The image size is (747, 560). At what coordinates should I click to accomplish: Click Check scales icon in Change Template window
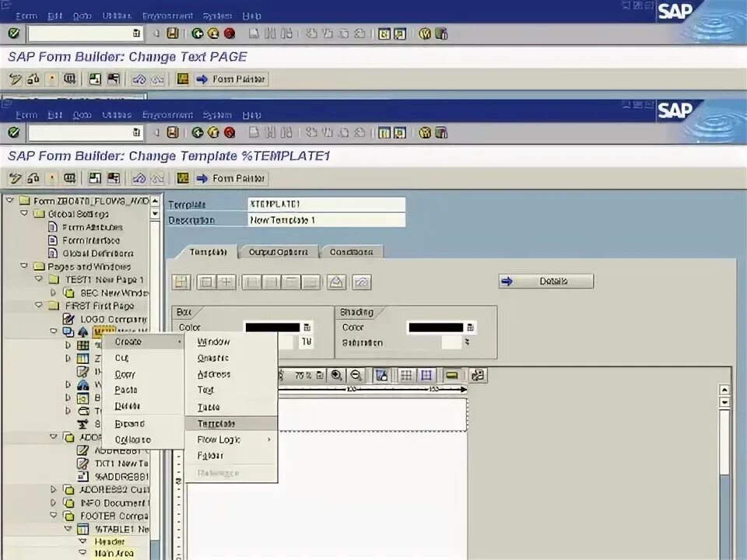coord(33,178)
